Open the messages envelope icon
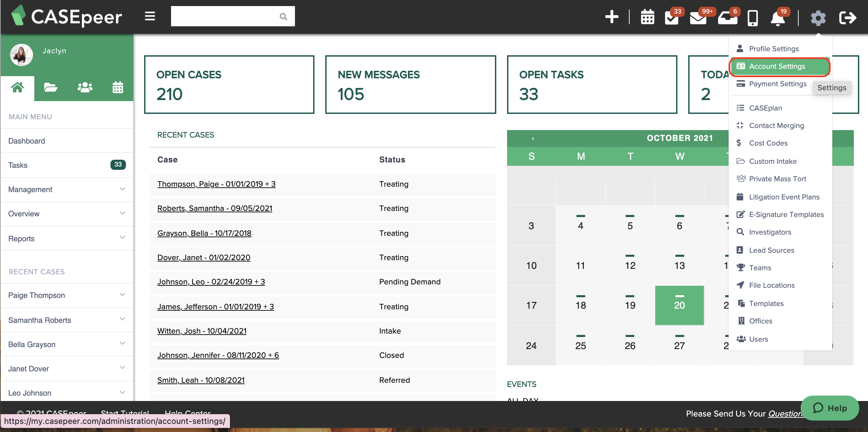The width and height of the screenshot is (868, 432). tap(698, 19)
